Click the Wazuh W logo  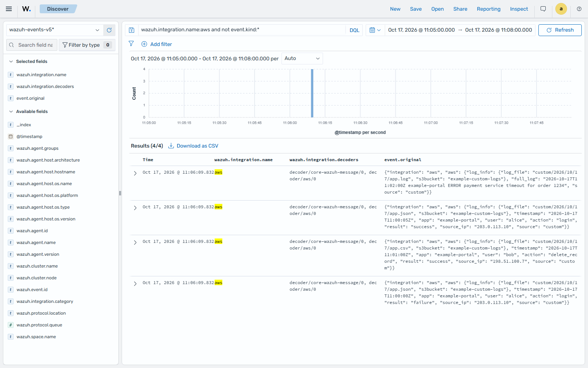[x=26, y=9]
